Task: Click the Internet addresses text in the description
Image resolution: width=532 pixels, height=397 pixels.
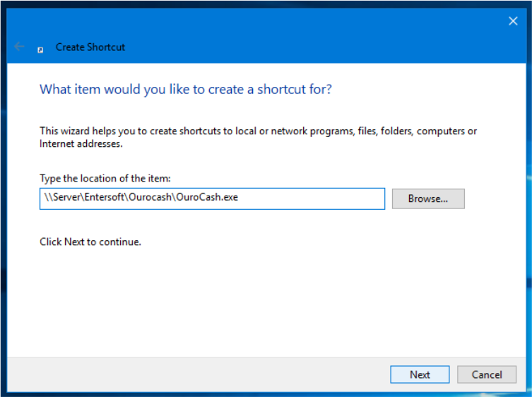Action: click(x=81, y=143)
